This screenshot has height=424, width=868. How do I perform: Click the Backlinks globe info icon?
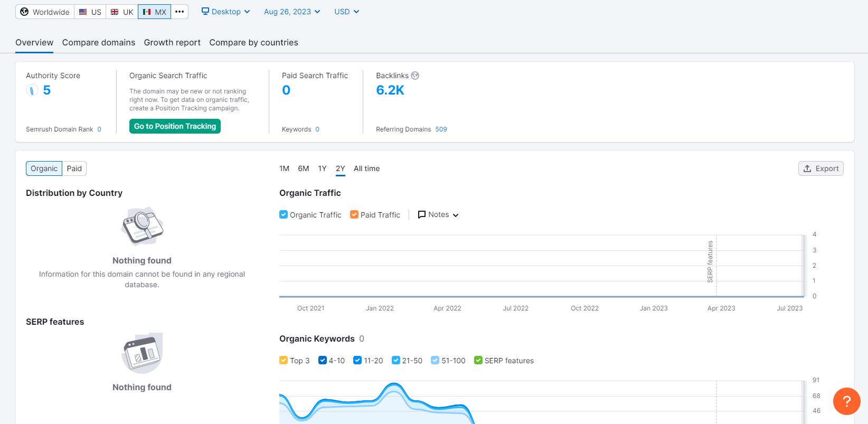pyautogui.click(x=415, y=76)
